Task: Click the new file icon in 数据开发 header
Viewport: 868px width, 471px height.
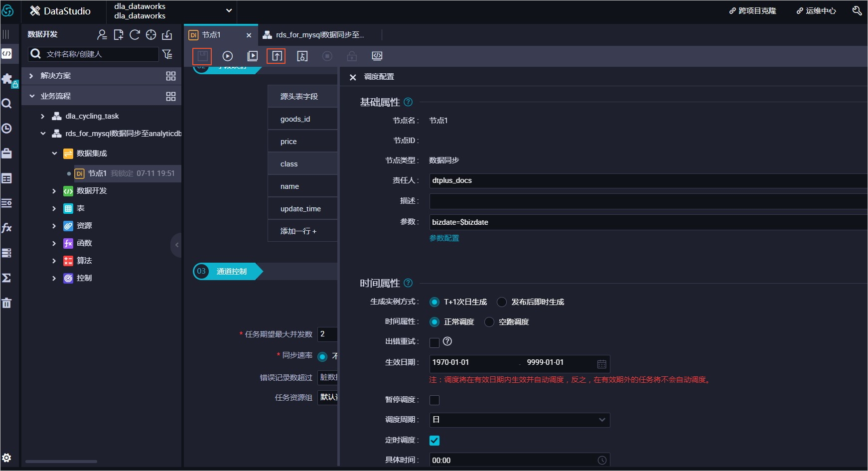Action: tap(118, 34)
